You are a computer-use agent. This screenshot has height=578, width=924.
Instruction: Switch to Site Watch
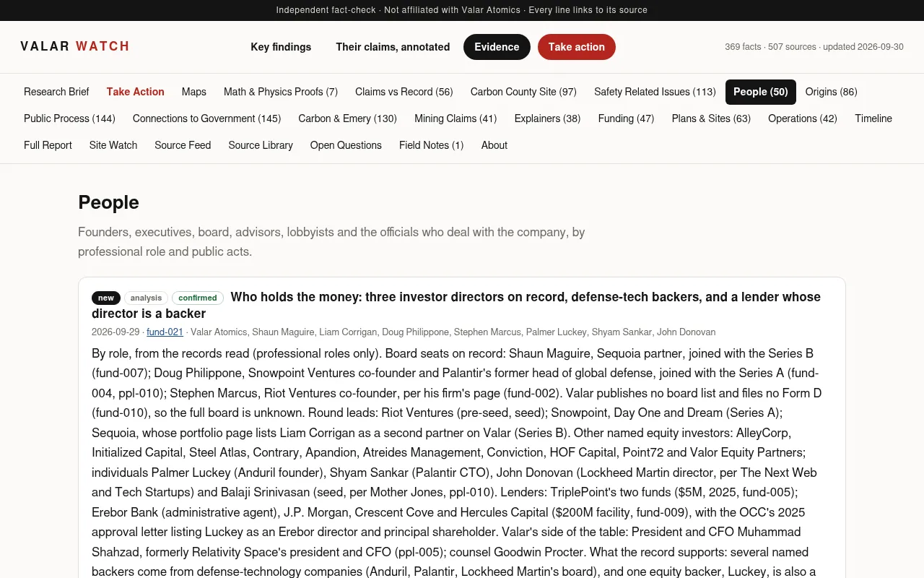(113, 145)
